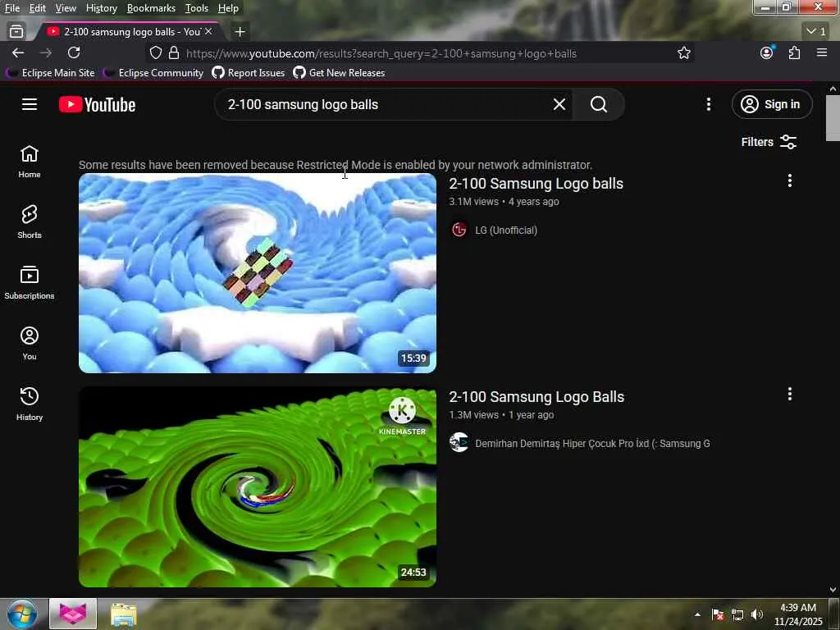Open the extensions puzzle icon

[794, 52]
